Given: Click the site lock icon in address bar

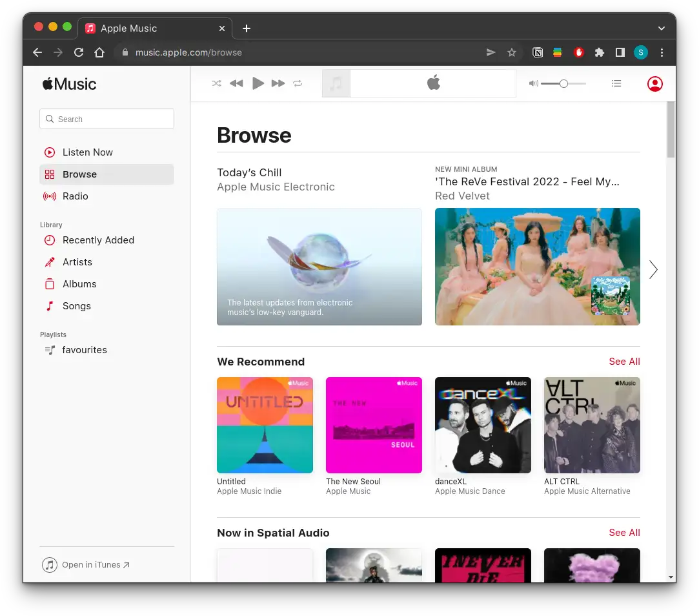Looking at the screenshot, I should tap(125, 52).
